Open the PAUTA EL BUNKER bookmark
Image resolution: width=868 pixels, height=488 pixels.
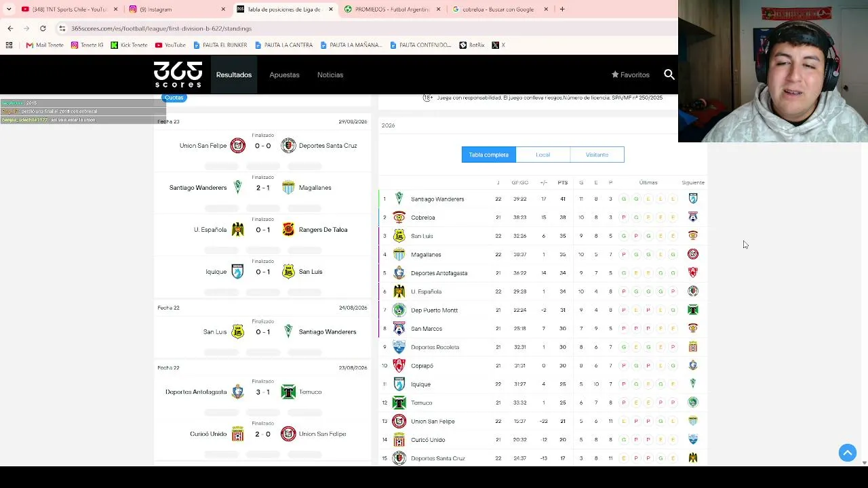click(220, 45)
